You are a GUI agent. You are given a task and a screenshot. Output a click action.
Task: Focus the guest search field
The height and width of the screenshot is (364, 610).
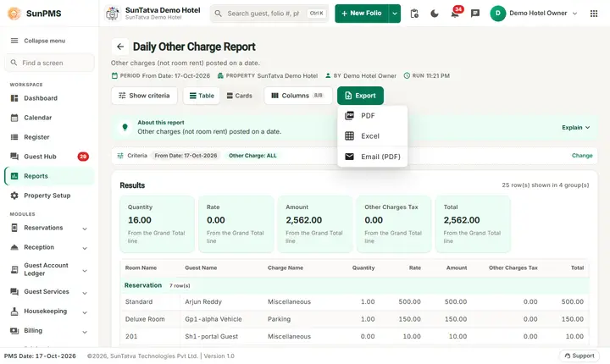[269, 14]
